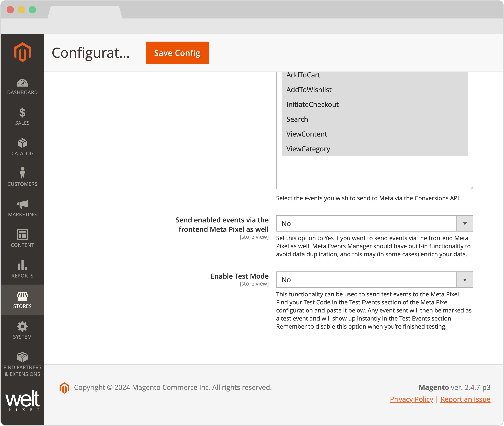This screenshot has width=504, height=426.
Task: Click the Report an Issue link
Action: point(465,399)
